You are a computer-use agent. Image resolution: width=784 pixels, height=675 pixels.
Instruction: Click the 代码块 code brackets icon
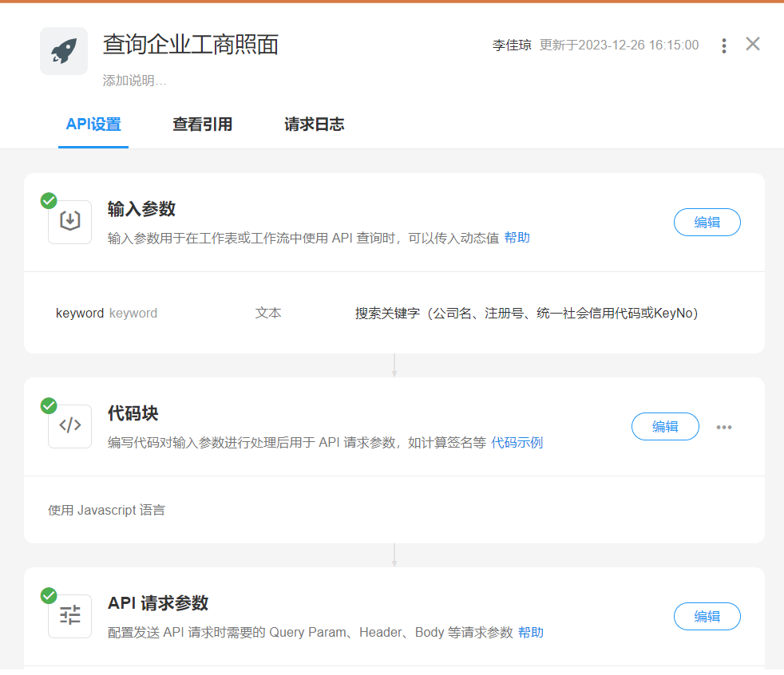[70, 426]
